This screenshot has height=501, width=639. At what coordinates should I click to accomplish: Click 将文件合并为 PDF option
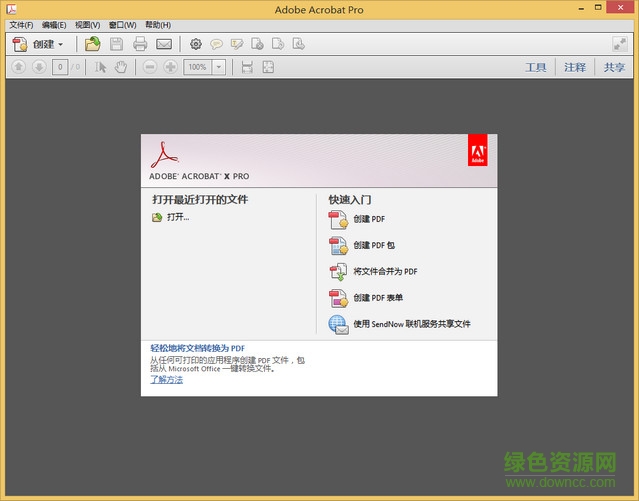pyautogui.click(x=385, y=271)
